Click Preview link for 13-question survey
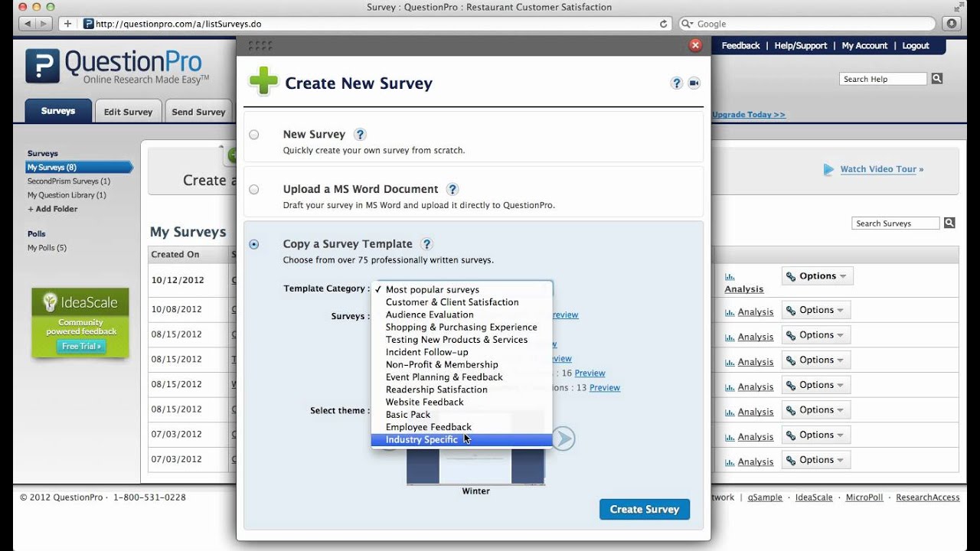980x551 pixels. click(605, 388)
